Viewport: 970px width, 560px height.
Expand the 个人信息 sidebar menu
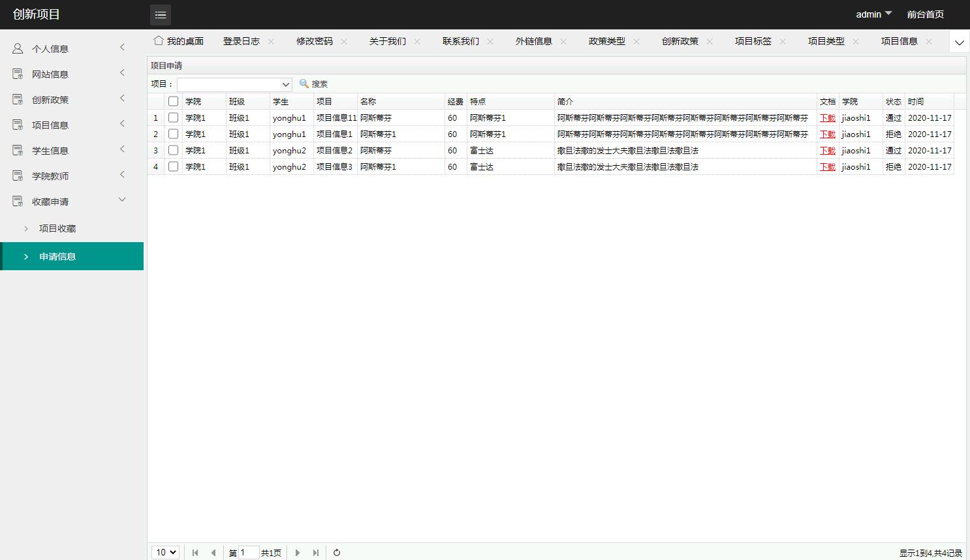coord(122,47)
